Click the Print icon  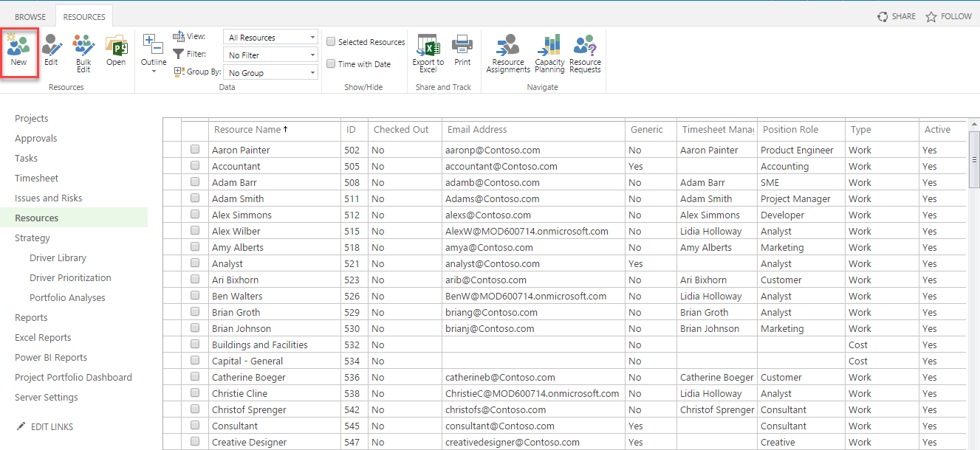pyautogui.click(x=462, y=51)
